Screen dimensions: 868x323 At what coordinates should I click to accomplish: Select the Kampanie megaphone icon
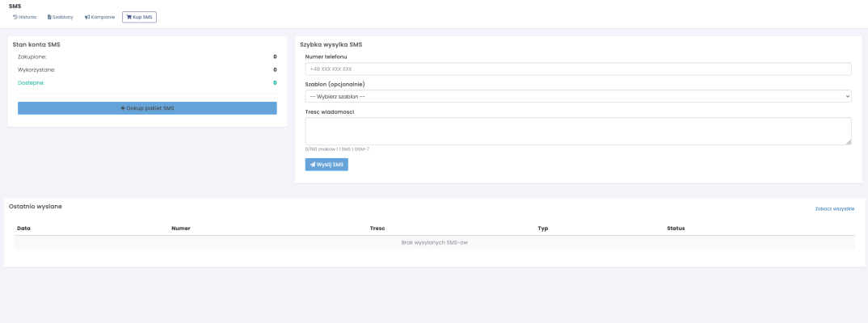point(87,17)
